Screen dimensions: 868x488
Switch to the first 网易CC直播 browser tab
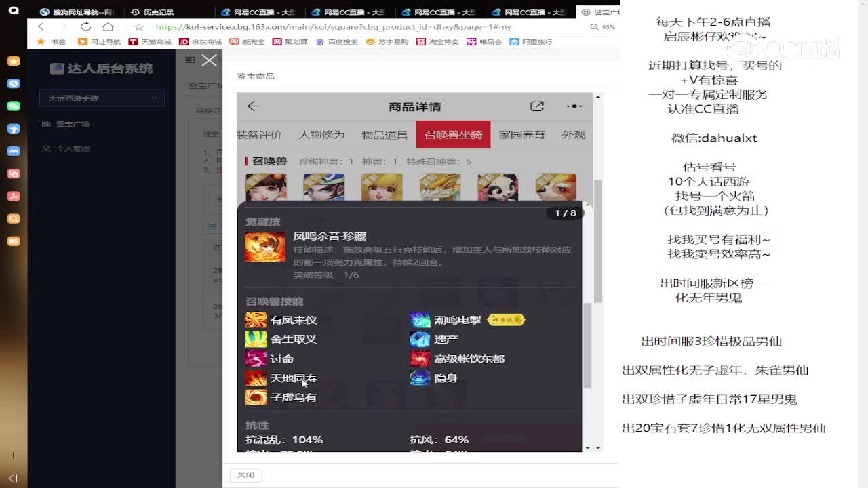pyautogui.click(x=258, y=12)
